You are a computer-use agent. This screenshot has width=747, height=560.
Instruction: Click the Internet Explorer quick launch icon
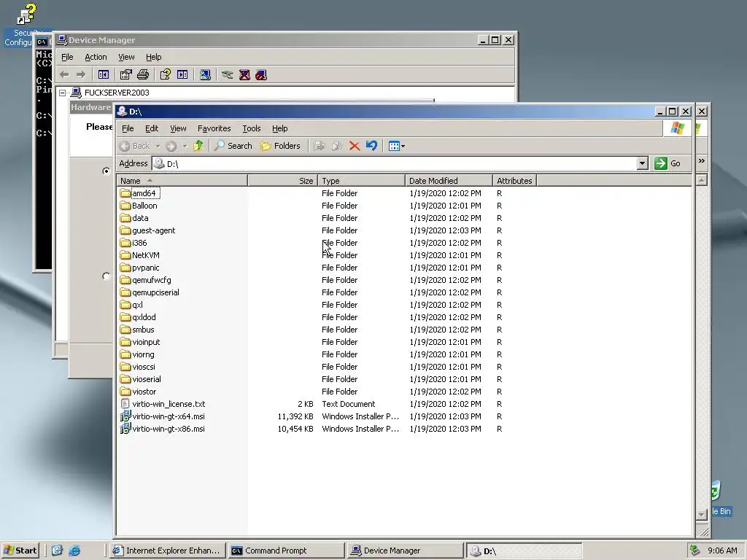pyautogui.click(x=74, y=551)
